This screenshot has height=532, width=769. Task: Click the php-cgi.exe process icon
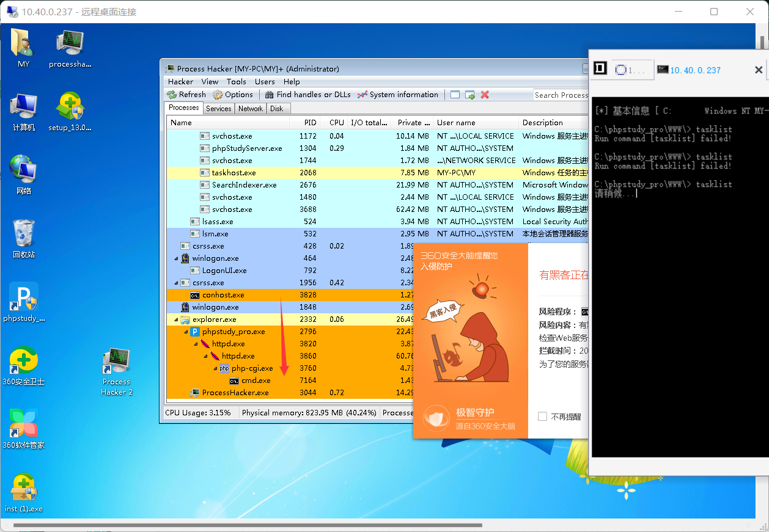coord(224,368)
